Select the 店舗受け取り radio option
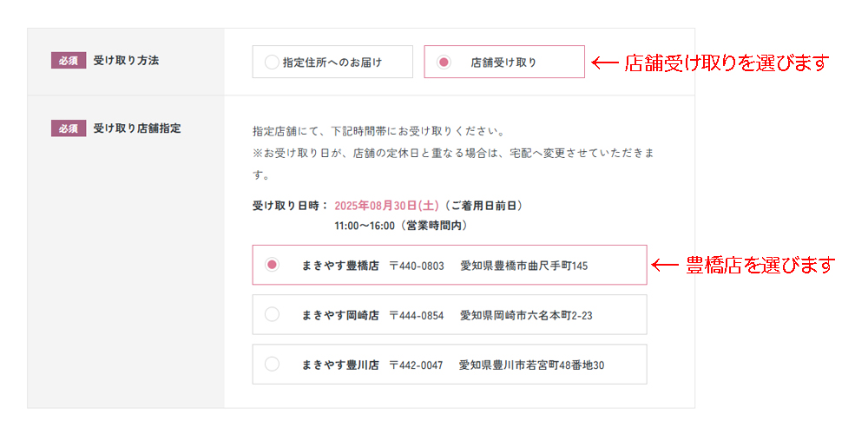Image resolution: width=868 pixels, height=434 pixels. 444,62
